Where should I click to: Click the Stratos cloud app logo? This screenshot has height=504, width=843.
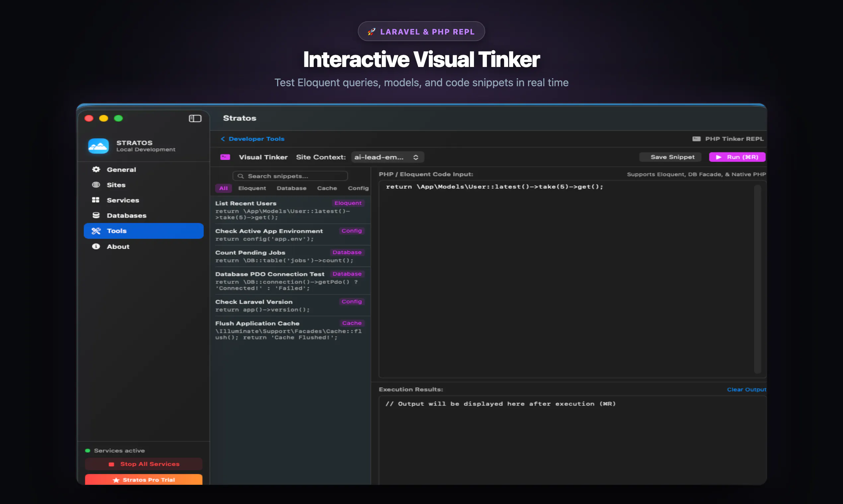pyautogui.click(x=98, y=146)
